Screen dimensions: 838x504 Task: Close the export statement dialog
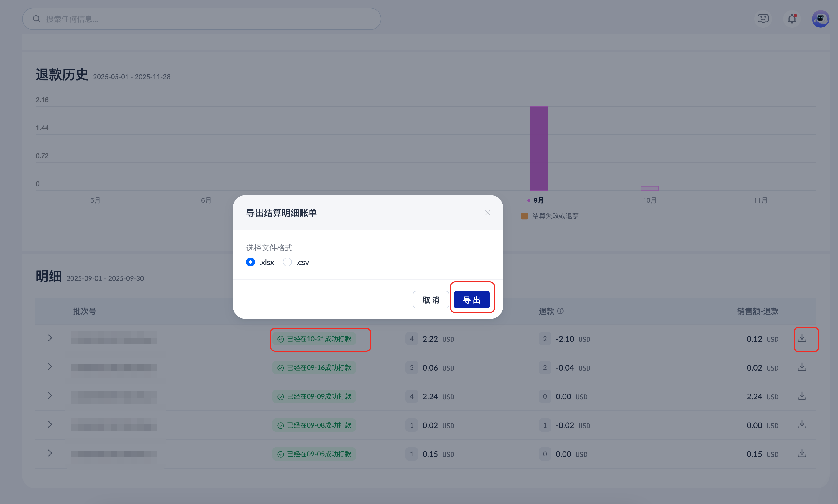487,213
